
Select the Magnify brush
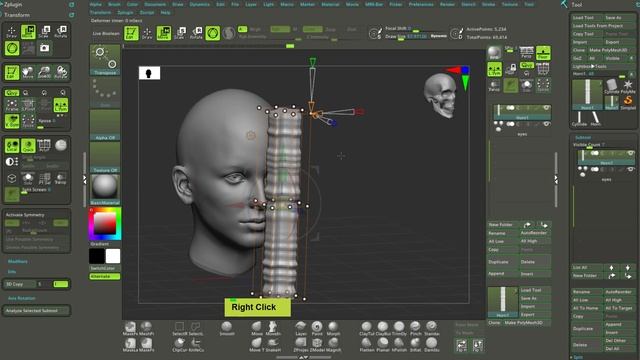[x=333, y=345]
